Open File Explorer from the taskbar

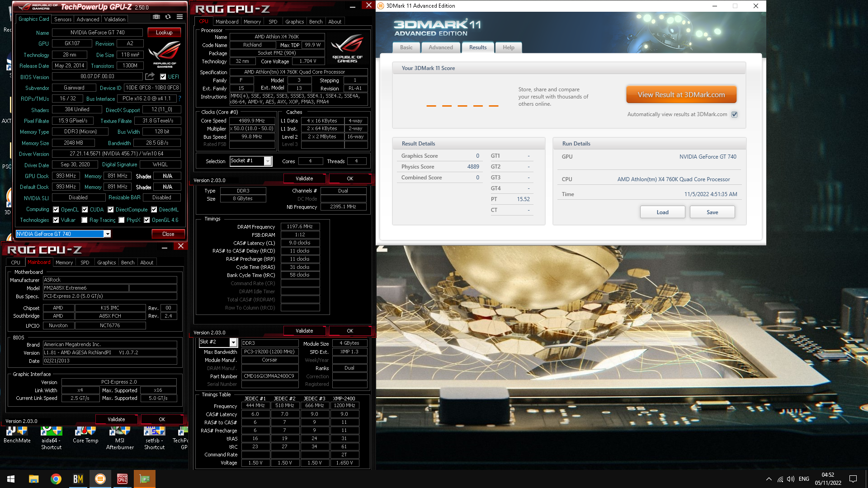pos(33,479)
